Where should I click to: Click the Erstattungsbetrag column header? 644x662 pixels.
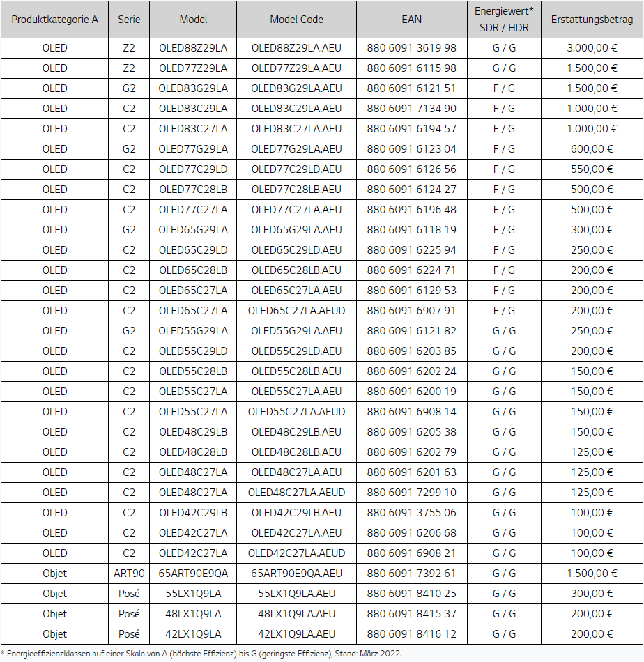point(592,20)
